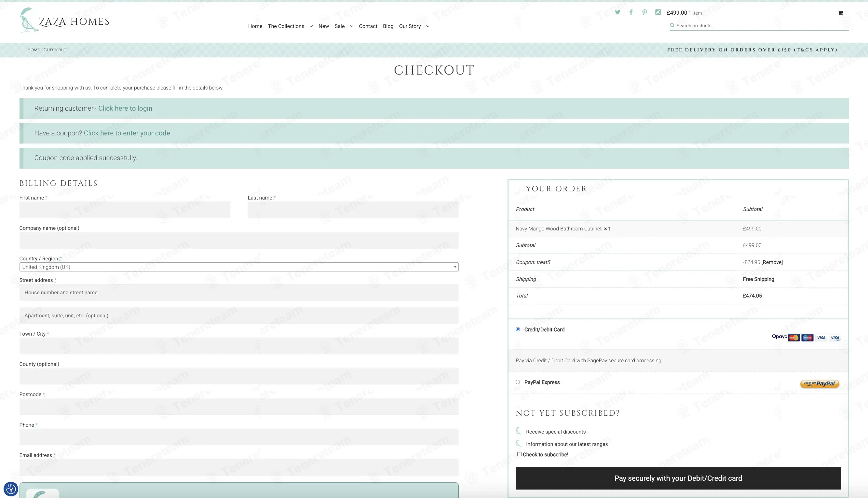Image resolution: width=868 pixels, height=498 pixels.
Task: Focus the Postcode field
Action: pyautogui.click(x=238, y=407)
